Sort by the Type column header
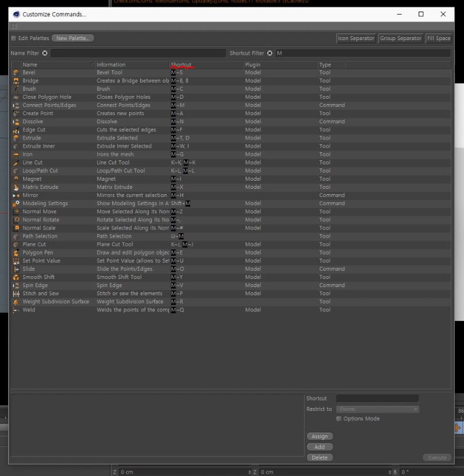This screenshot has width=464, height=476. tap(331, 65)
